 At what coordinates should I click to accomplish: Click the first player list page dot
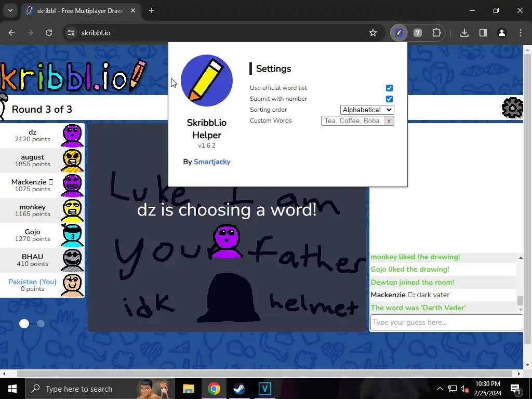coord(24,324)
